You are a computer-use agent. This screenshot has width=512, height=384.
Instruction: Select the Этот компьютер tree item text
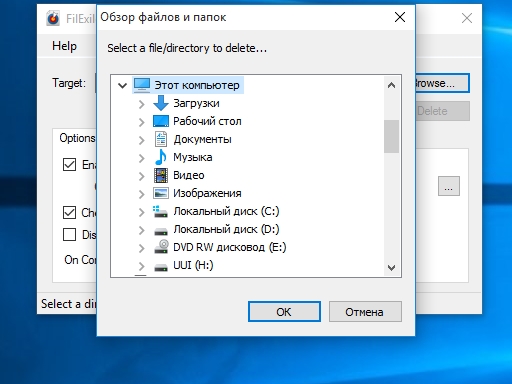point(197,85)
